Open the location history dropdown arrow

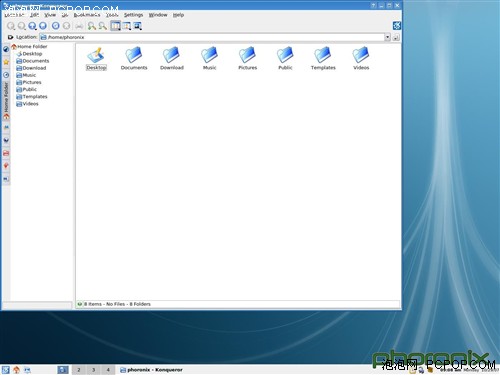[387, 37]
